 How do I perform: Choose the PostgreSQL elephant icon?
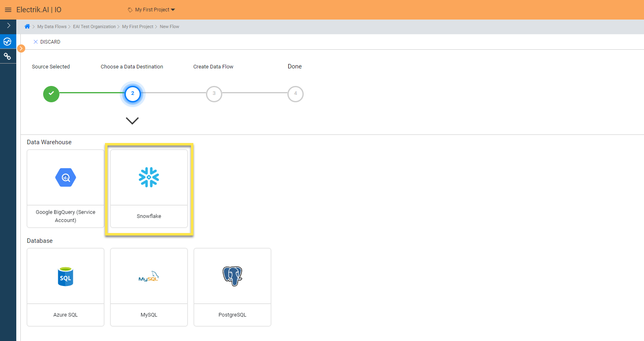(x=232, y=276)
